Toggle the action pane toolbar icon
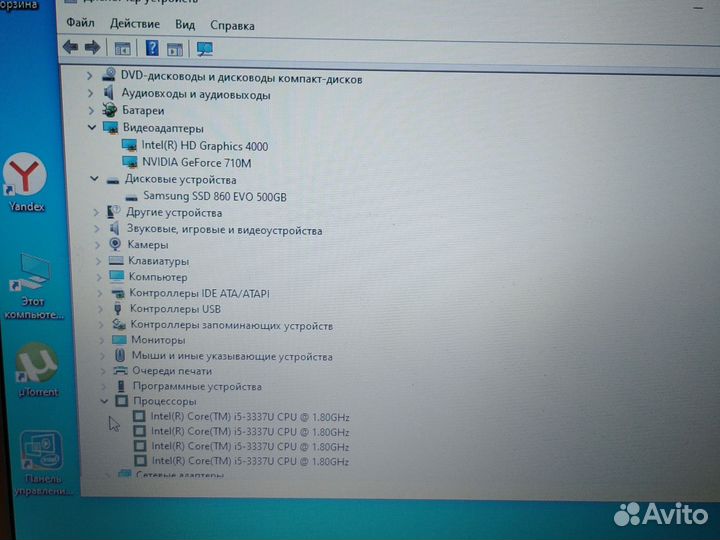Viewport: 720px width, 540px height. click(175, 49)
